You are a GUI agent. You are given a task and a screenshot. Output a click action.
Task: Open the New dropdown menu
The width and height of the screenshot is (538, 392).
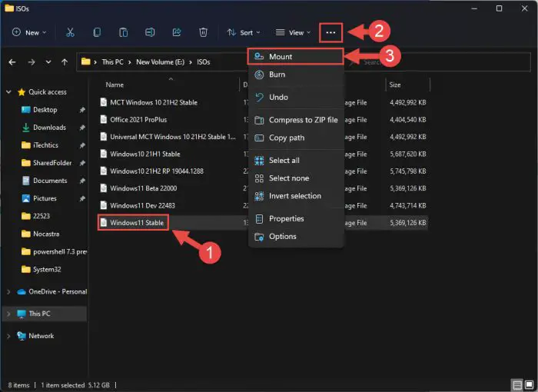[x=29, y=32]
